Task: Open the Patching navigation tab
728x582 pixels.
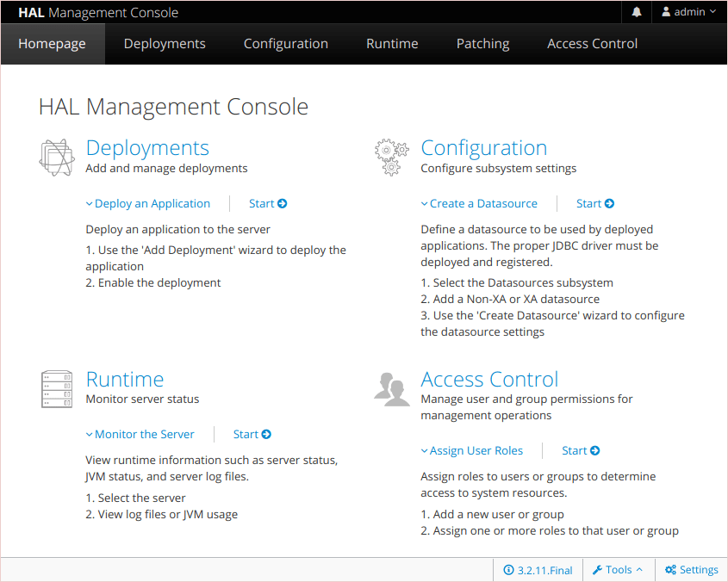Action: click(x=482, y=44)
